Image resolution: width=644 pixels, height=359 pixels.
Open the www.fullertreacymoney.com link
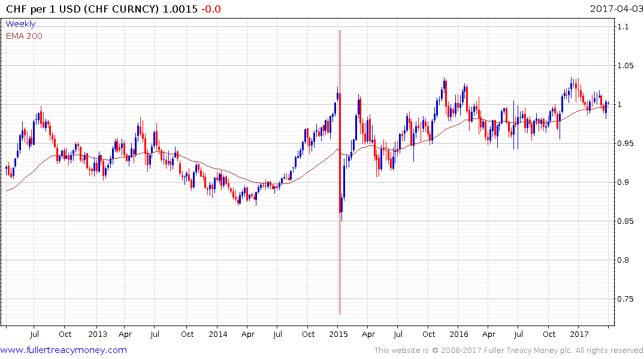coord(64,350)
